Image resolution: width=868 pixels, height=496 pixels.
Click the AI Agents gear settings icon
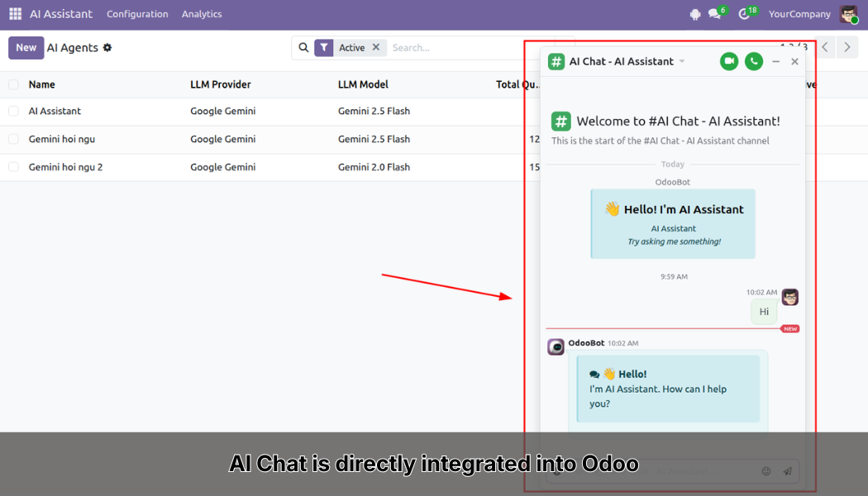coord(107,48)
